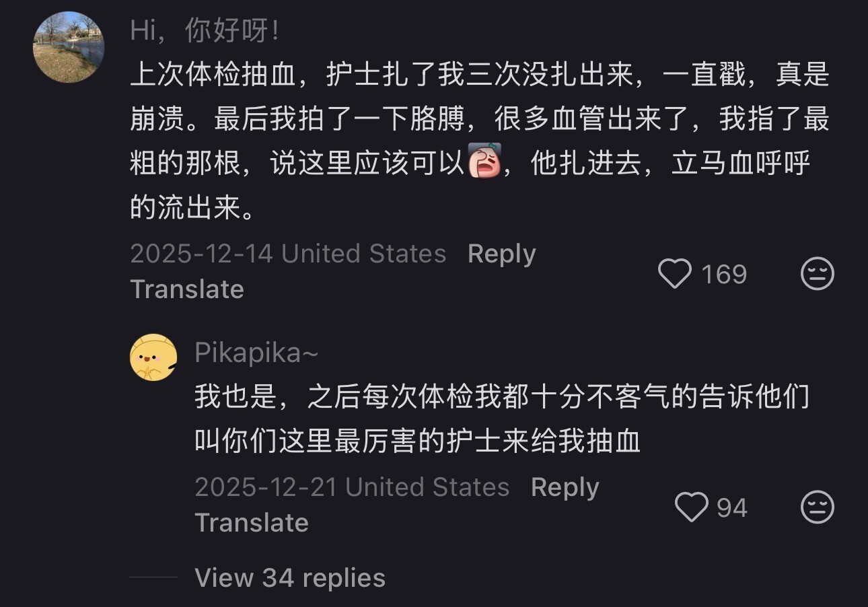Like the comment with 169 likes
The width and height of the screenshot is (868, 607).
point(674,275)
